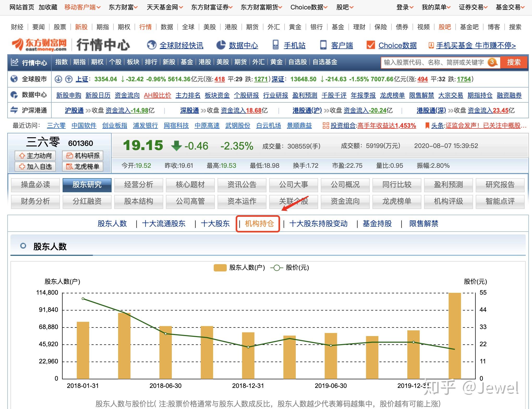Click the mobile fund purchase download icon
This screenshot has height=409, width=532.
431,45
